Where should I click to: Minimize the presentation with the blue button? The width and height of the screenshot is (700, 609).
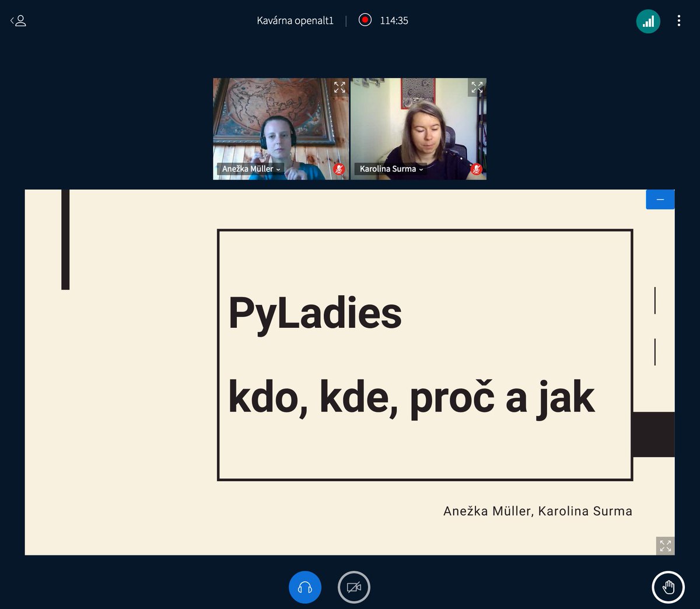tap(660, 199)
